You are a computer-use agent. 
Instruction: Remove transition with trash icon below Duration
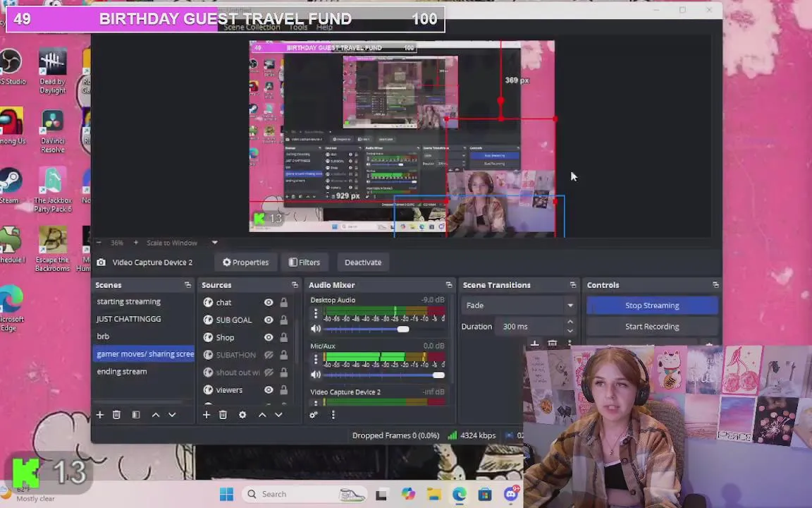click(x=553, y=344)
